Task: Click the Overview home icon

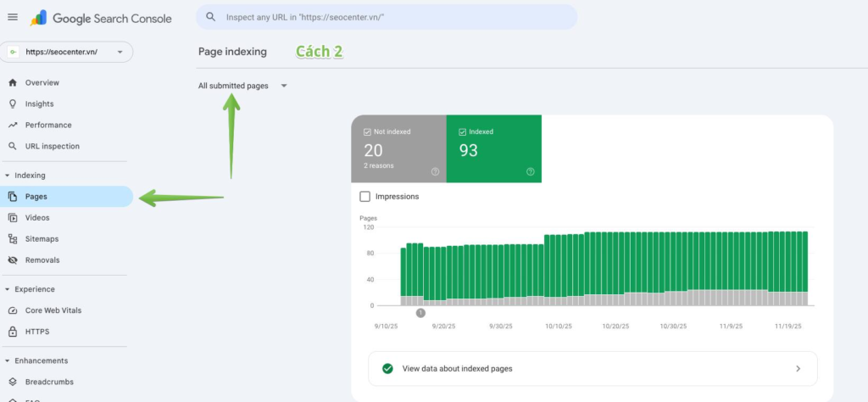Action: pos(12,82)
